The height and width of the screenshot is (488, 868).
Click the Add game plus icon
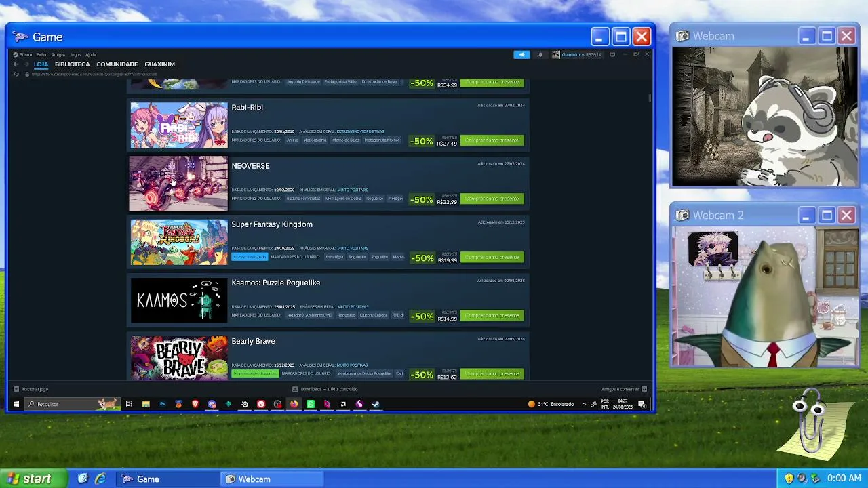coord(16,389)
